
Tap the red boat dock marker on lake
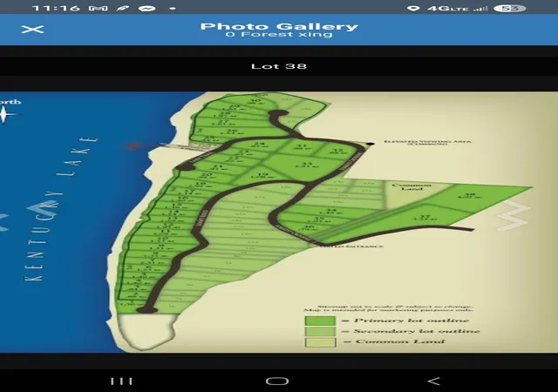pyautogui.click(x=134, y=145)
